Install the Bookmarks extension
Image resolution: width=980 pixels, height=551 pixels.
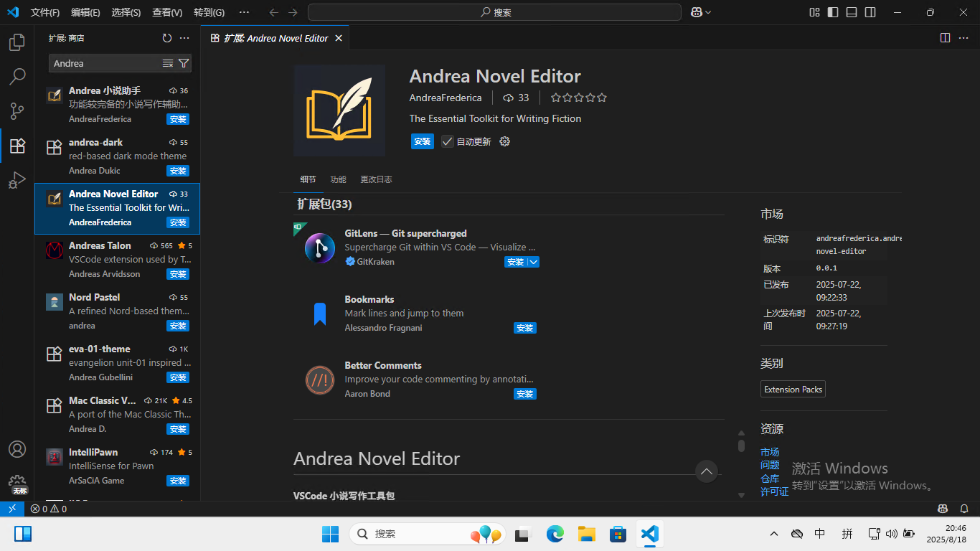[524, 328]
